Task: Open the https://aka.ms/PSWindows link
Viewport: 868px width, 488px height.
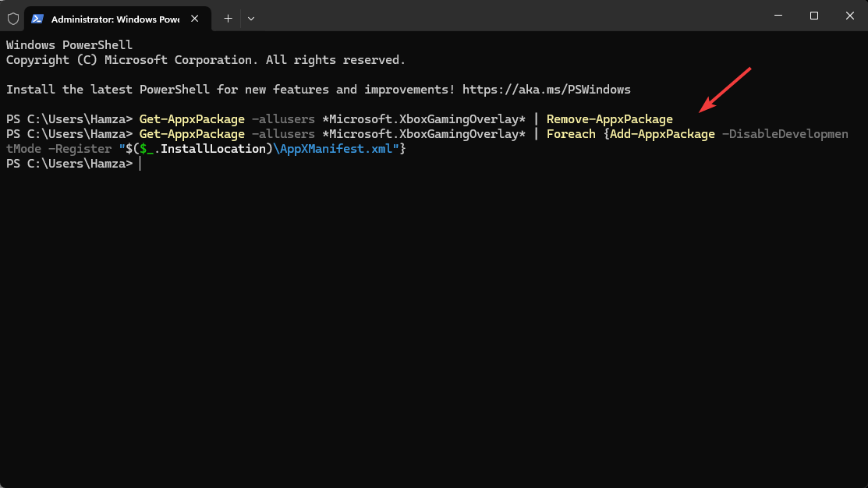Action: pos(546,90)
